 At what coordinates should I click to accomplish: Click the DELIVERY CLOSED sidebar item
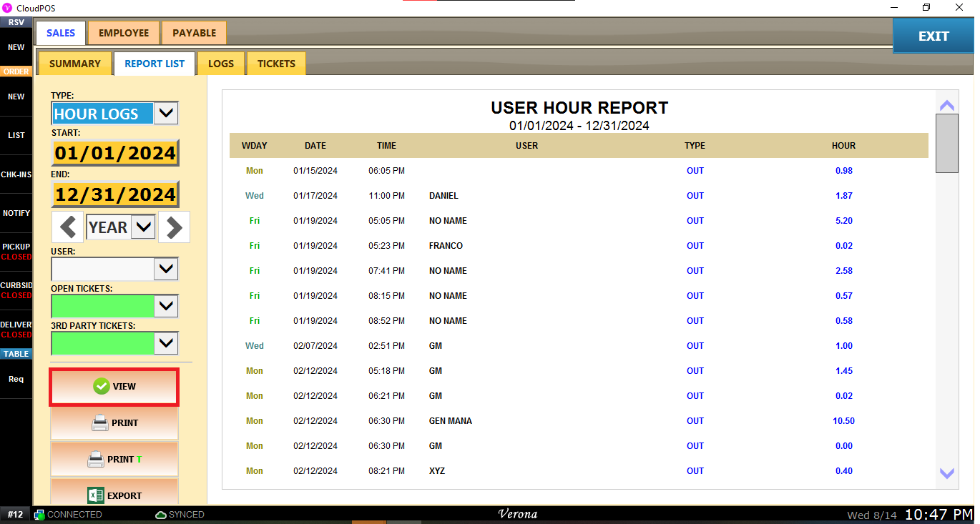pyautogui.click(x=16, y=330)
